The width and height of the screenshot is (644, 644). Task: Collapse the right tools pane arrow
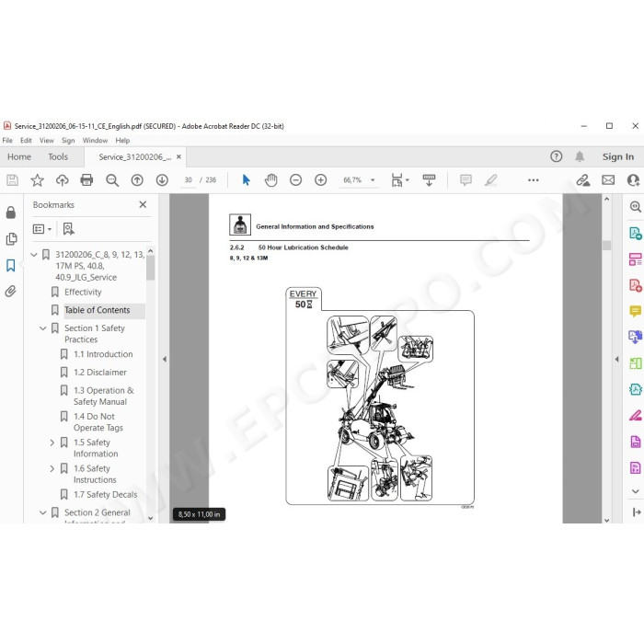[616, 359]
